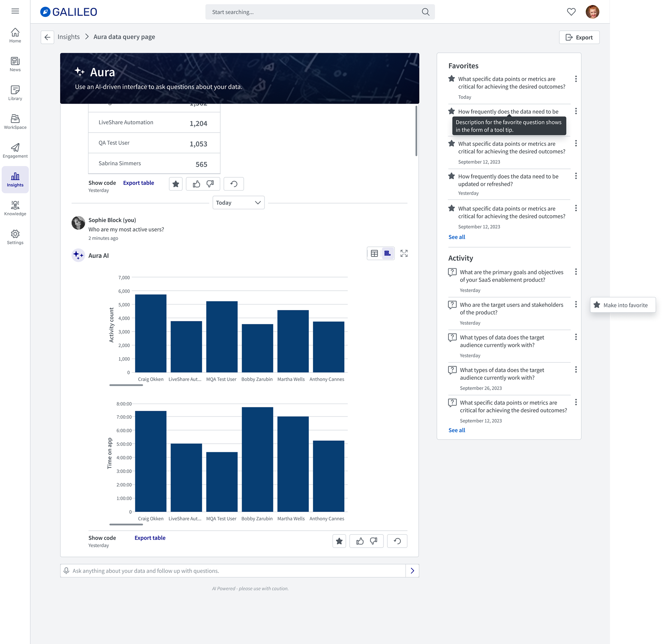Screen dimensions: 663x644
Task: Open options for third favorite question
Action: coord(576,143)
